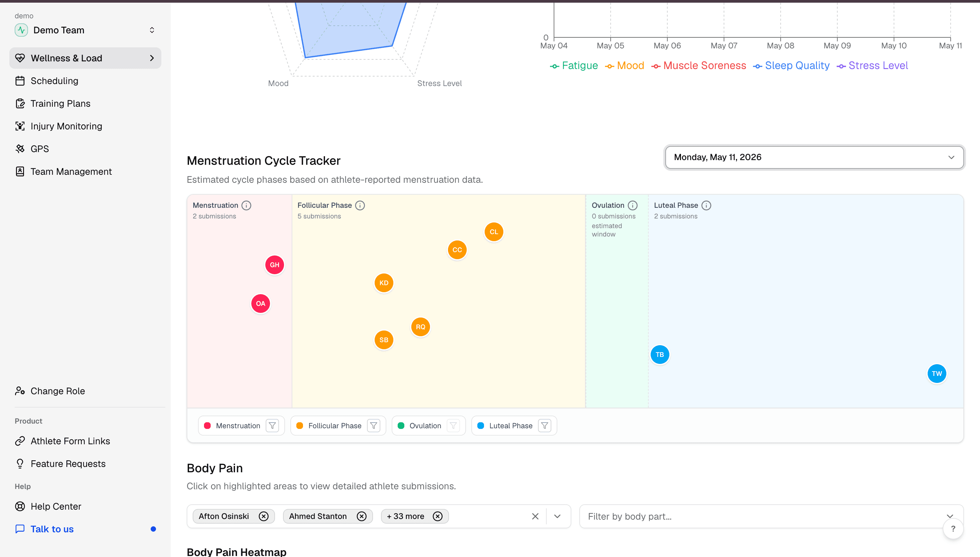Click the info icon next to Luteal Phase
980x557 pixels.
706,205
